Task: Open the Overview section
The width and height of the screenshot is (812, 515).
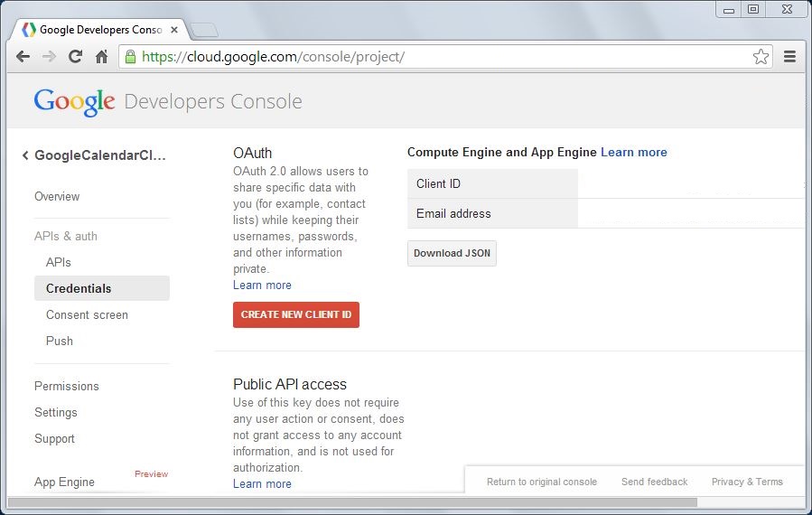Action: (x=57, y=196)
